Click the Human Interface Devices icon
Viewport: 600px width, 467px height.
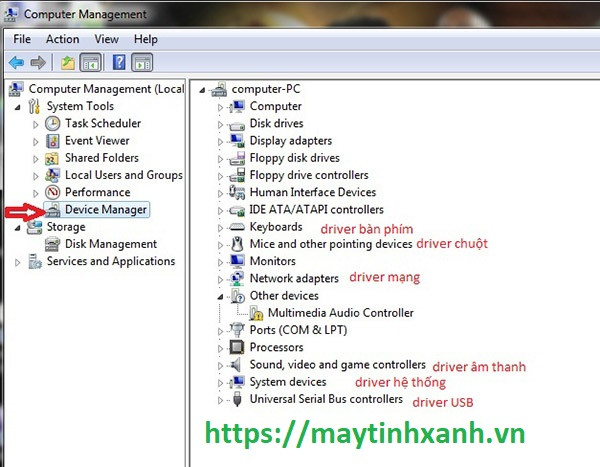[237, 192]
